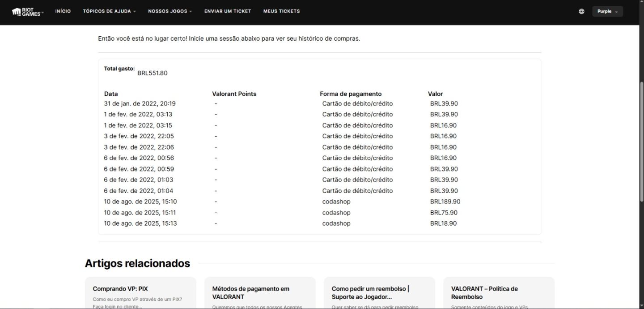Click the Total gasto label

pyautogui.click(x=119, y=69)
